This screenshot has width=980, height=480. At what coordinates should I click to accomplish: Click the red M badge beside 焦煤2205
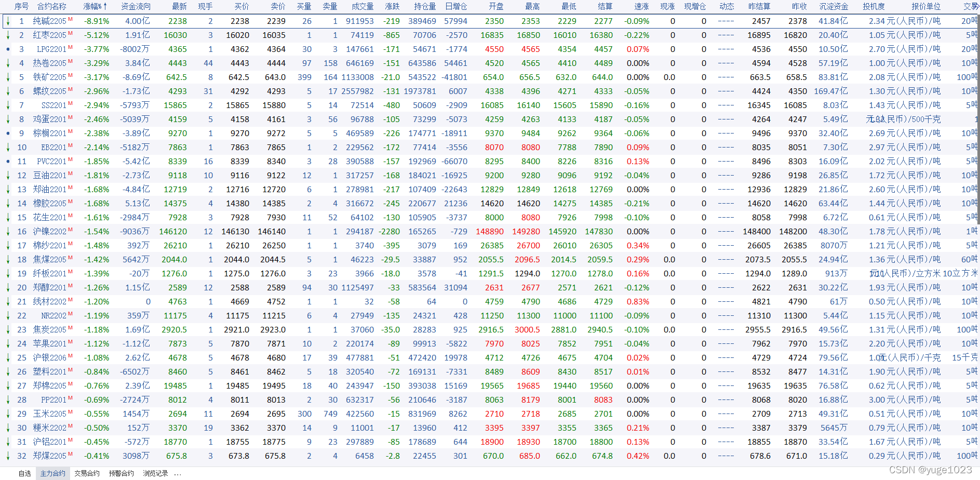tap(70, 258)
